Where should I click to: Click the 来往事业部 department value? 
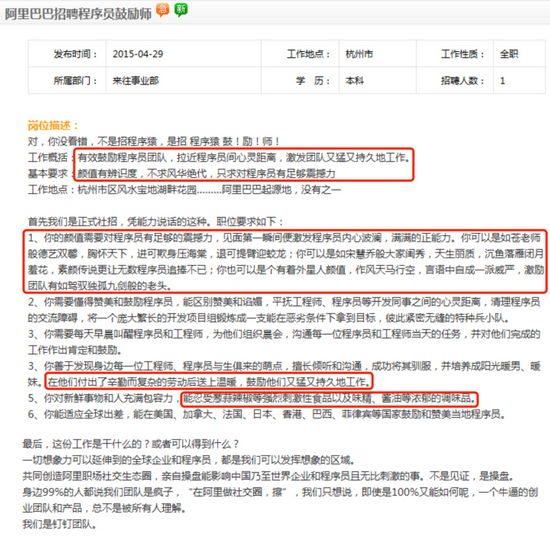coord(135,81)
